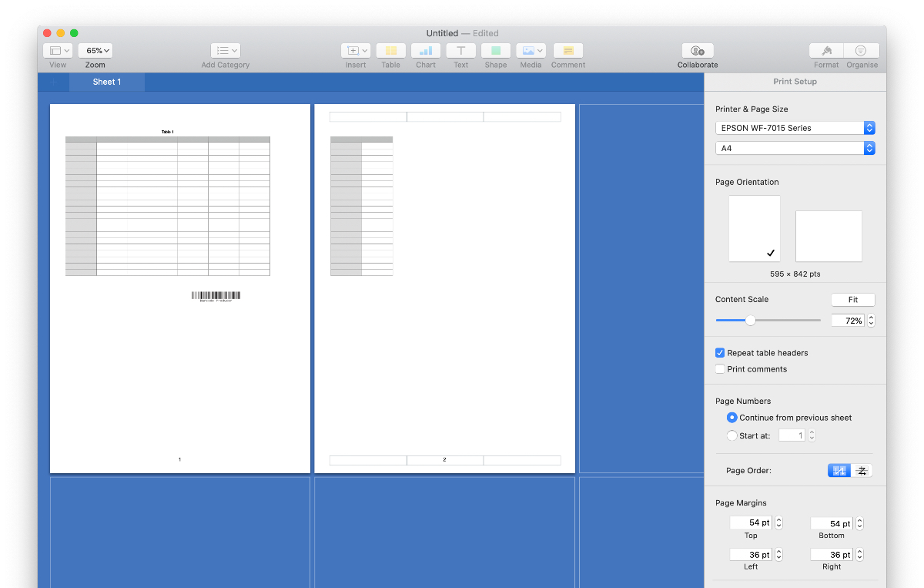The image size is (924, 588).
Task: Open the Insert toolbar menu
Action: (356, 51)
